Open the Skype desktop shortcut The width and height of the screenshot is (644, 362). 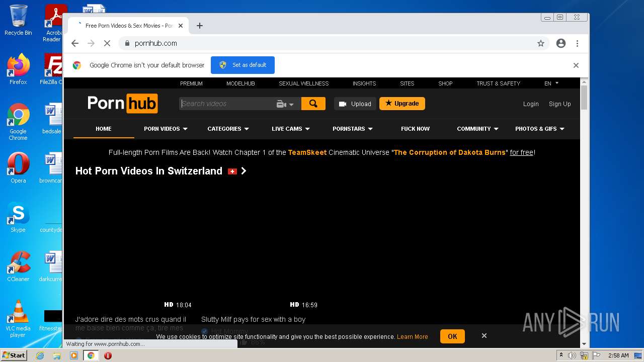click(x=18, y=217)
